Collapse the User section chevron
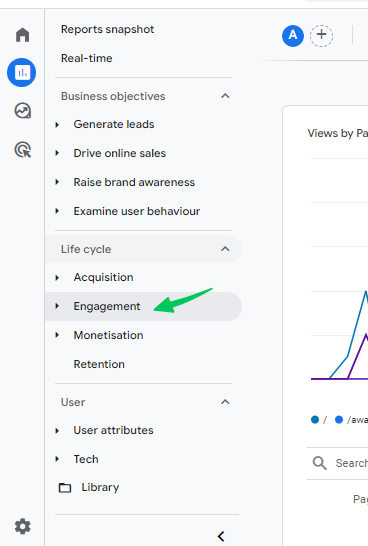The width and height of the screenshot is (368, 546). tap(225, 402)
